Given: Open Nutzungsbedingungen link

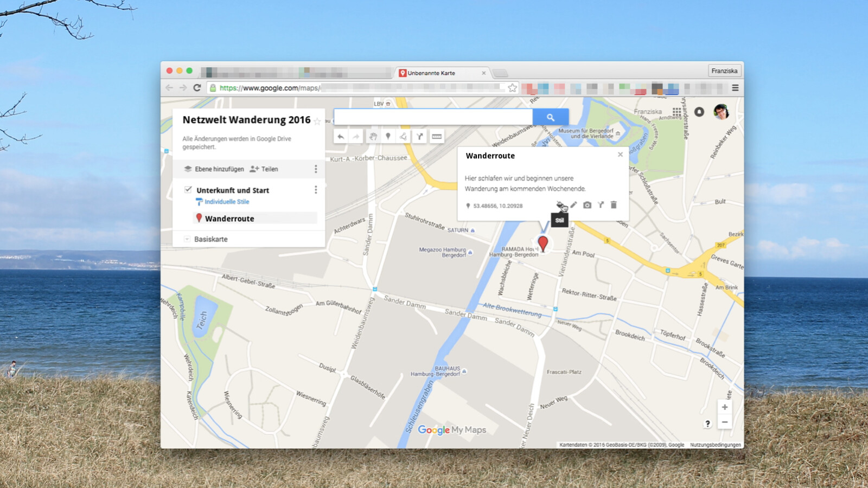Looking at the screenshot, I should 715,445.
